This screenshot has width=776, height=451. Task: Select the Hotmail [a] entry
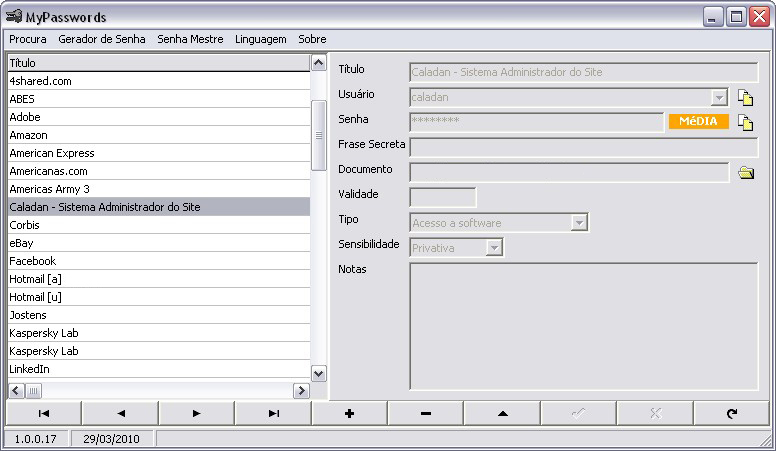pos(159,279)
